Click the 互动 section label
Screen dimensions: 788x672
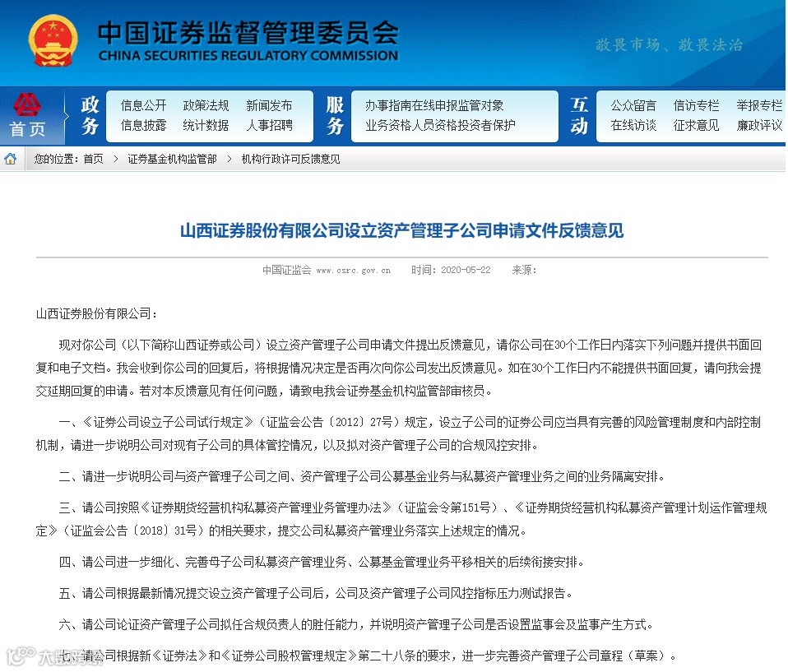point(579,116)
